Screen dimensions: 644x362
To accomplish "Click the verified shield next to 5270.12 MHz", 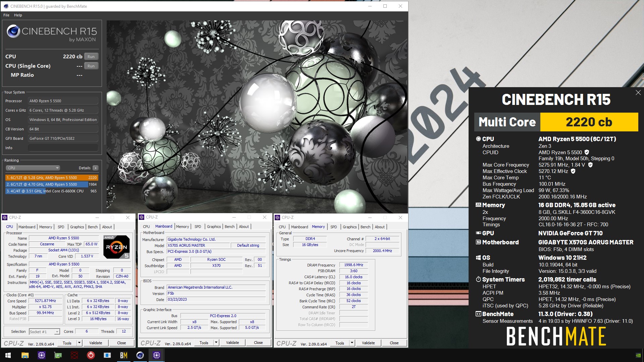I will [x=573, y=171].
